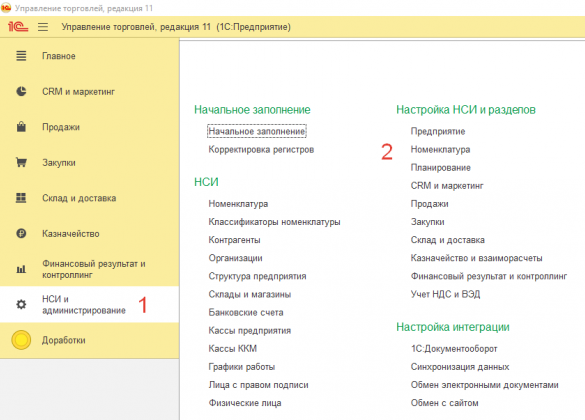585x420 pixels.
Task: Open the Доработки sidebar section
Action: tap(90, 340)
